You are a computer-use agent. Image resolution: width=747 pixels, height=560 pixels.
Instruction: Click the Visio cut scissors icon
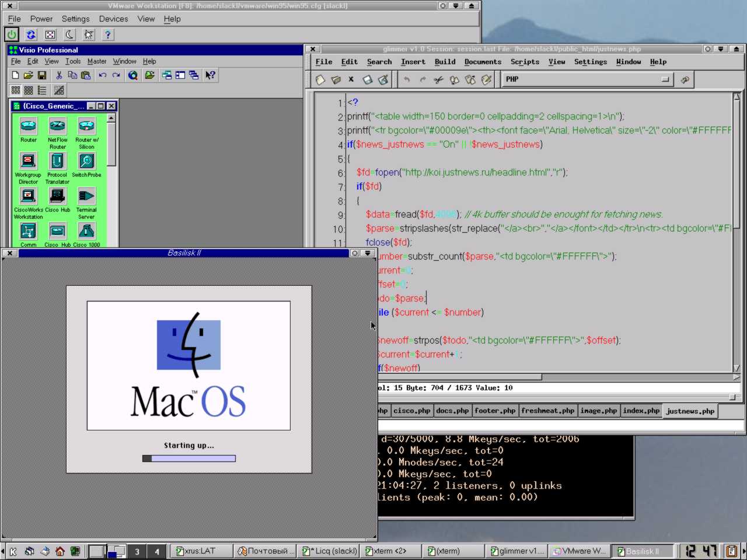click(x=59, y=75)
